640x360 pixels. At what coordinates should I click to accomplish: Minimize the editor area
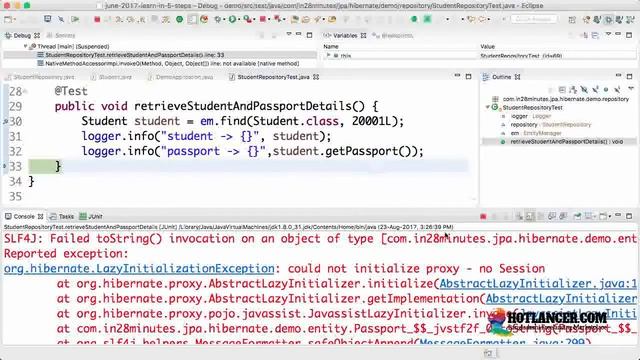click(457, 76)
